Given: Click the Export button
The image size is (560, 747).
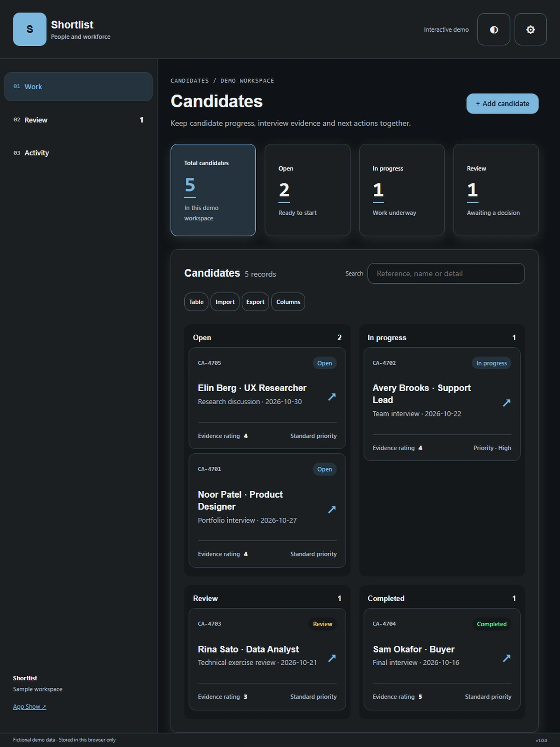Looking at the screenshot, I should [255, 302].
